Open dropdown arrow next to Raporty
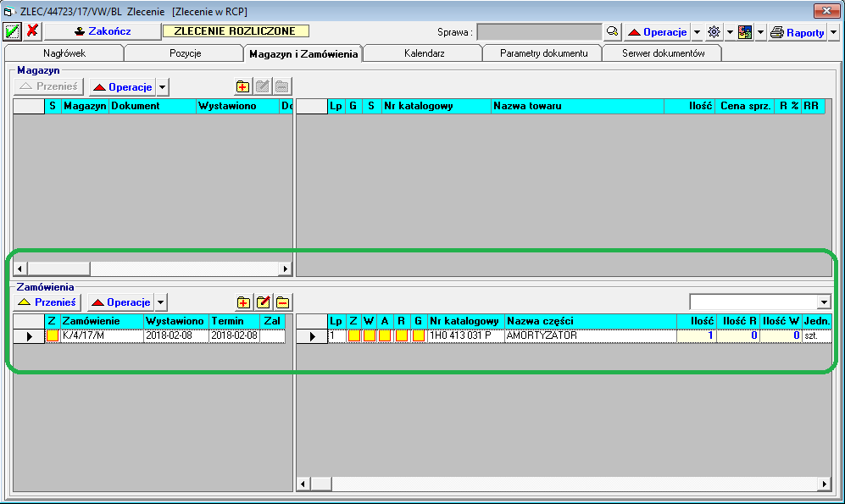This screenshot has width=845, height=504. click(834, 32)
